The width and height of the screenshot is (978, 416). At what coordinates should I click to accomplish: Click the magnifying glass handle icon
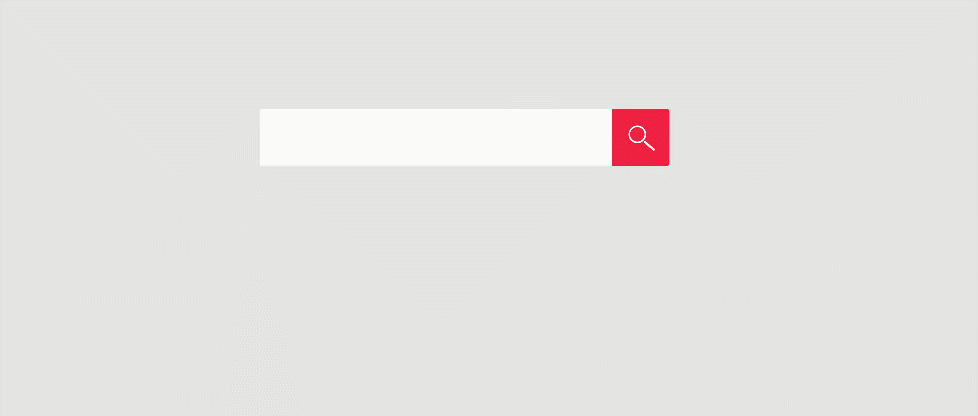click(x=649, y=146)
